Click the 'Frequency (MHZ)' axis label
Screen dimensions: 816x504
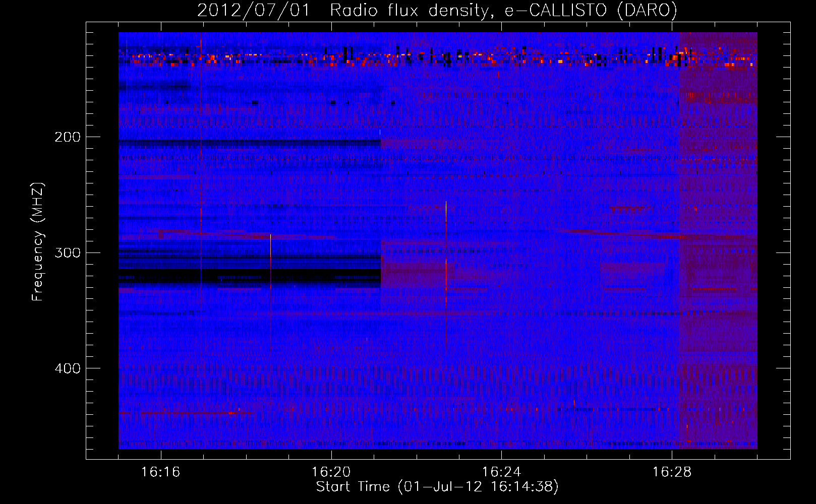coord(38,242)
